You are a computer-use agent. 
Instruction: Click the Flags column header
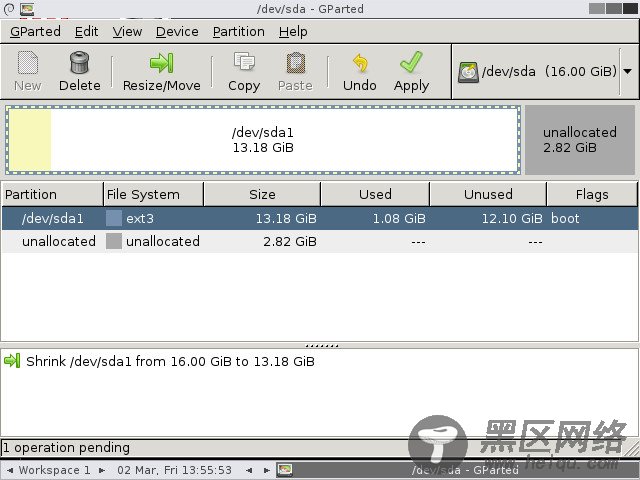[x=592, y=194]
